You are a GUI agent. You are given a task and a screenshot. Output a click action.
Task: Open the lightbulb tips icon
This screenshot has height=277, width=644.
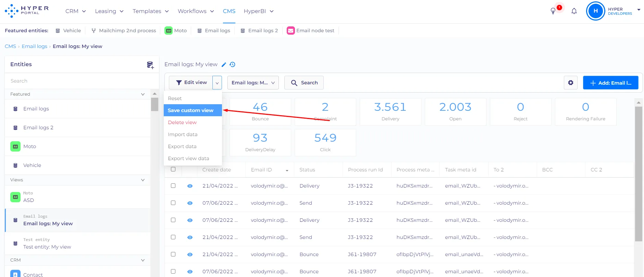(553, 11)
